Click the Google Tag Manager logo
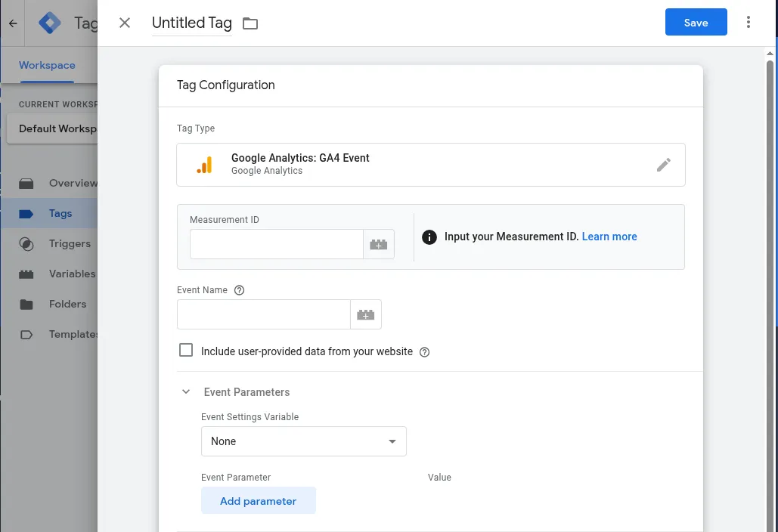Viewport: 778px width, 532px height. coord(50,23)
